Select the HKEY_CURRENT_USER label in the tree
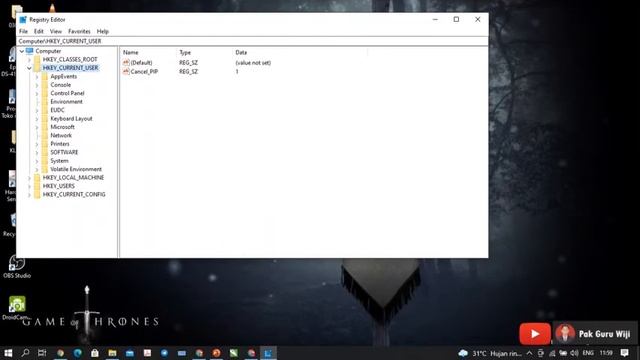This screenshot has height=360, width=640. 70,68
